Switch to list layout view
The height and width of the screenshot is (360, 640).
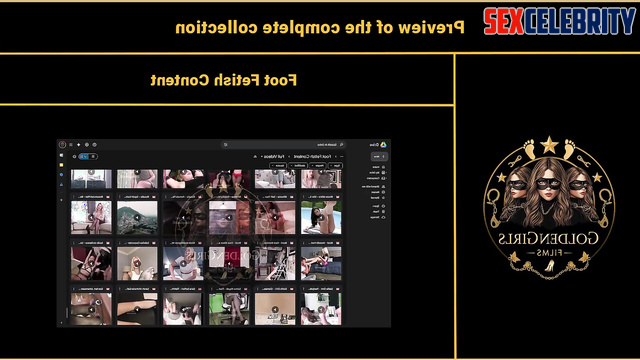pos(93,156)
